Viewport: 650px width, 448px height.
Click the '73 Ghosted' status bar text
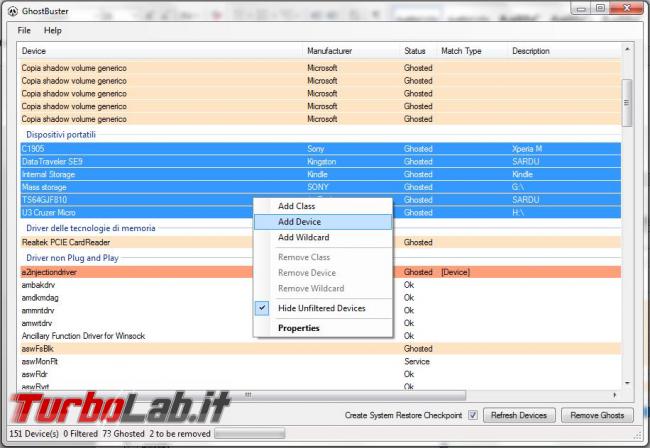coord(123,434)
